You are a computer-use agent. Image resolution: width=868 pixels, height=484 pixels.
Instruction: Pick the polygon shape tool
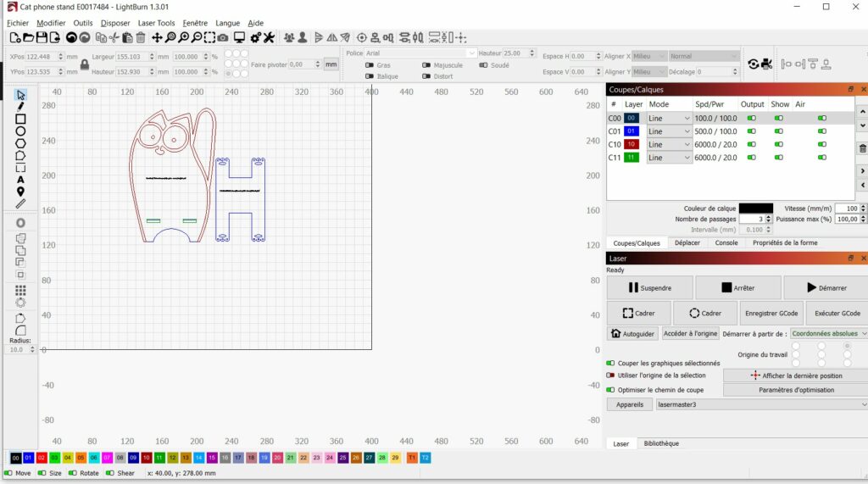coord(20,143)
